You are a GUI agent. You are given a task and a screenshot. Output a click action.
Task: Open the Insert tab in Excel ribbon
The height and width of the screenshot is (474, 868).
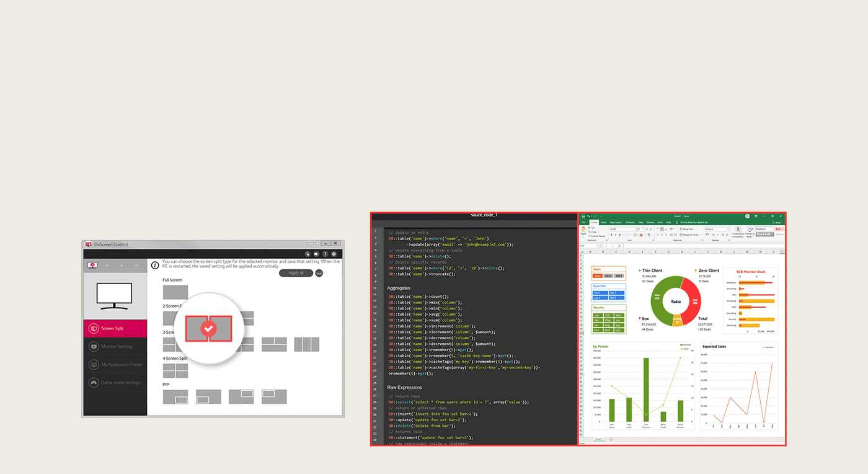(x=603, y=222)
